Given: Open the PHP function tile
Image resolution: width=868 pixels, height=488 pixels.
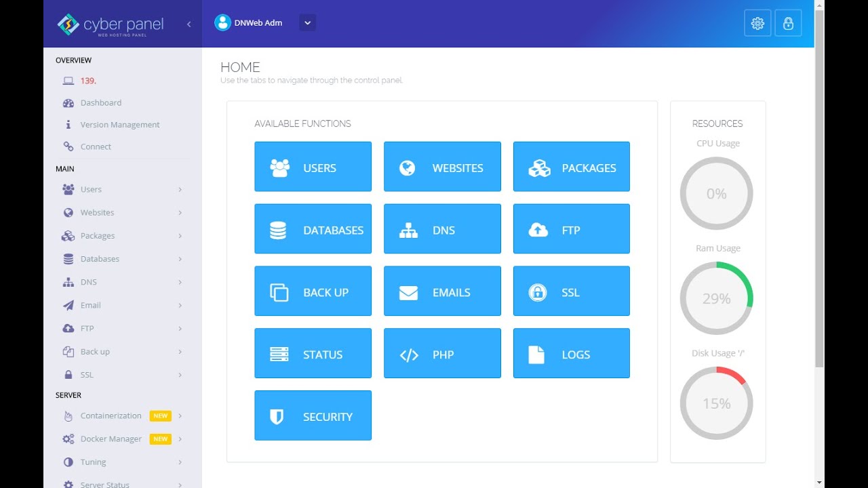Looking at the screenshot, I should [442, 353].
